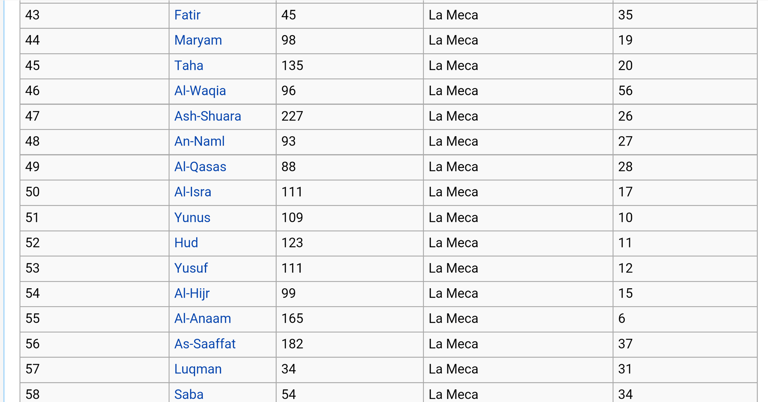Follow the Al-Waqia link
This screenshot has width=768, height=402.
click(x=200, y=91)
